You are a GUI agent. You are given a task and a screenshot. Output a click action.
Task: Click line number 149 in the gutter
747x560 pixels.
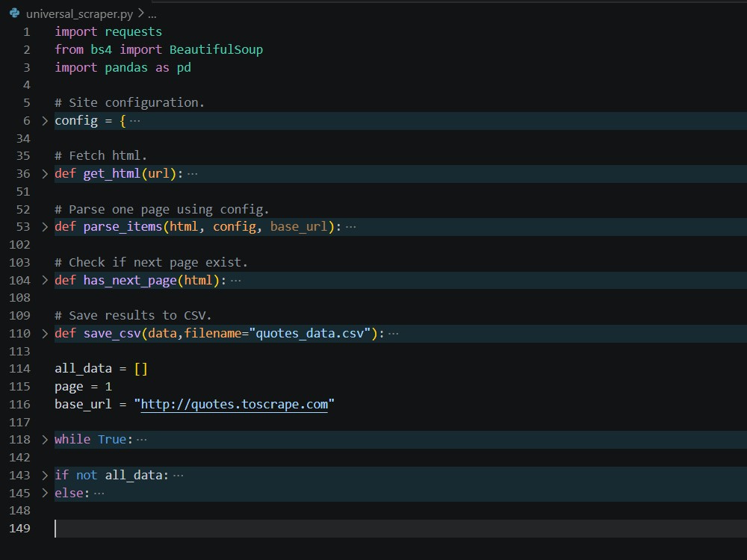(19, 529)
